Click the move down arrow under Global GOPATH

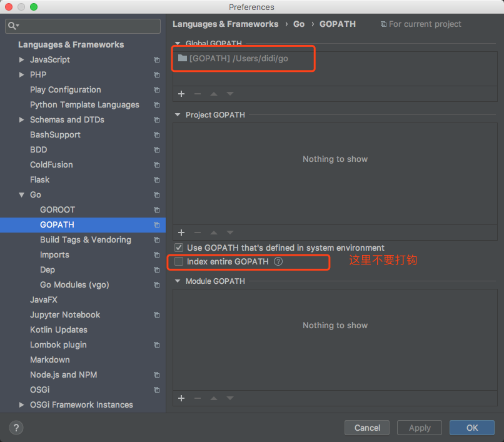pos(230,94)
